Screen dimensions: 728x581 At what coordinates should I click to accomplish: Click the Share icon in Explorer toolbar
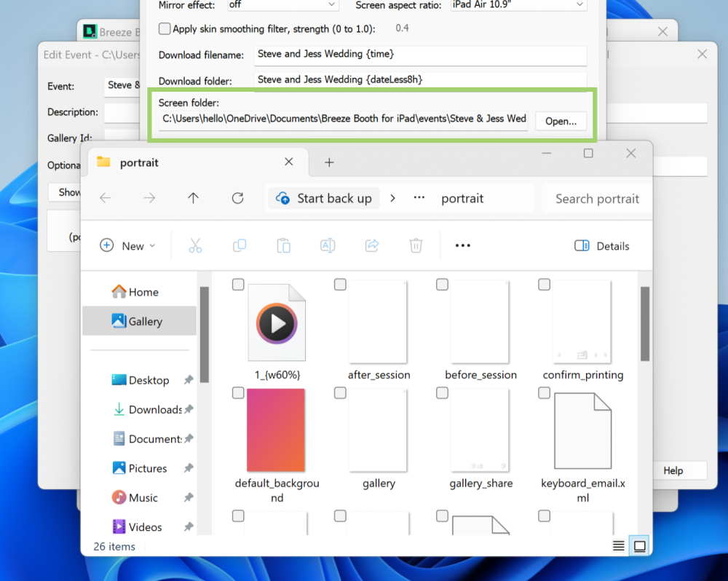pyautogui.click(x=372, y=245)
